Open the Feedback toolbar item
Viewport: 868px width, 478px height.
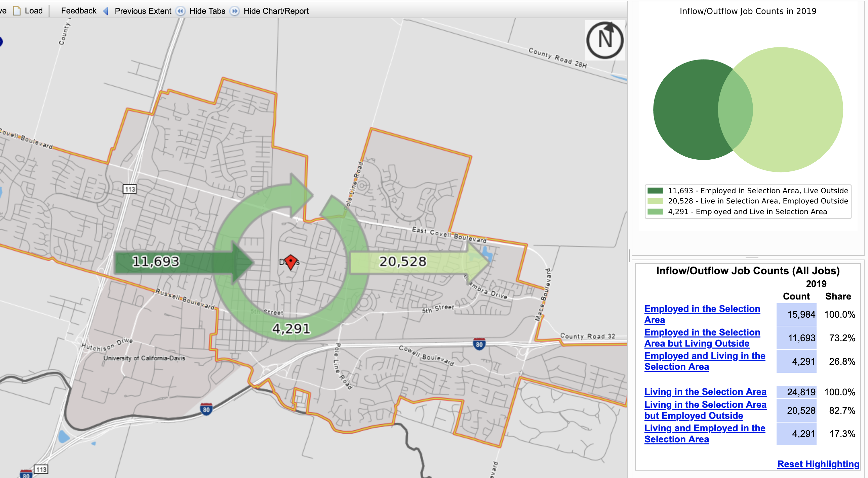click(79, 11)
